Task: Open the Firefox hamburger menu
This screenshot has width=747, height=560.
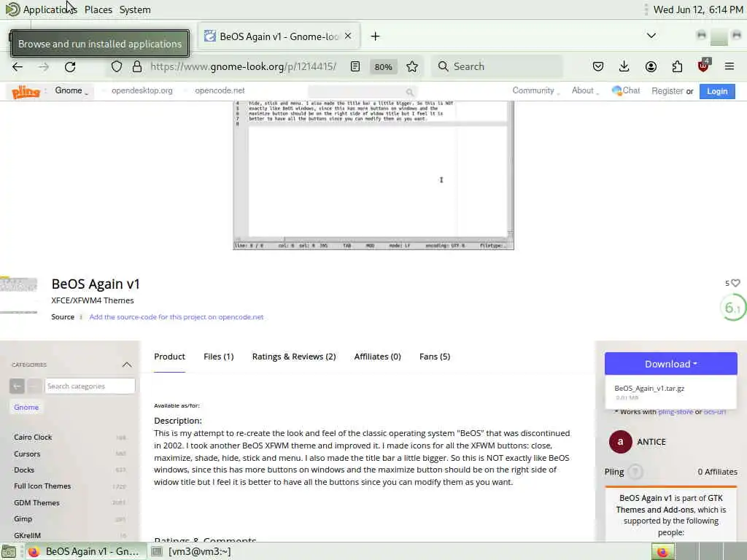Action: tap(729, 66)
